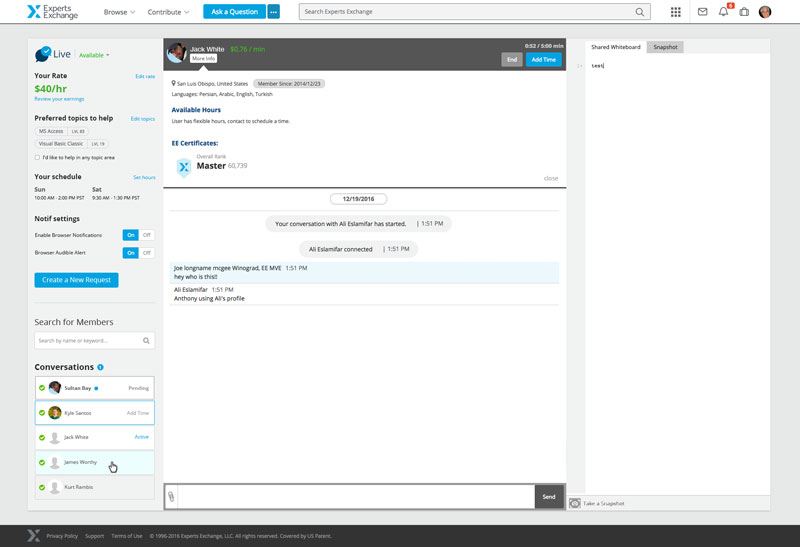The height and width of the screenshot is (547, 800).
Task: Click the Search Experts Exchange field
Action: 474,12
